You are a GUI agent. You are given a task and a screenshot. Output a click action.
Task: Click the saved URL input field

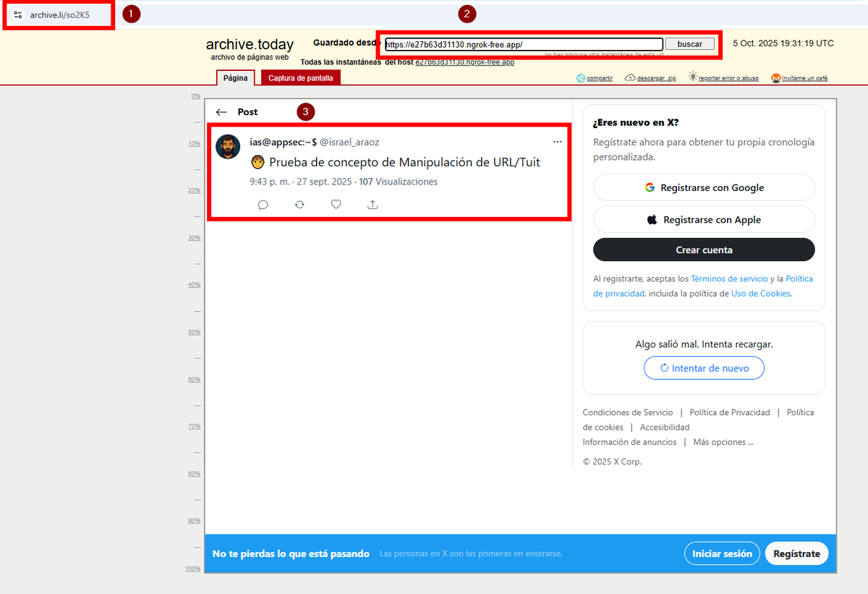coord(524,44)
